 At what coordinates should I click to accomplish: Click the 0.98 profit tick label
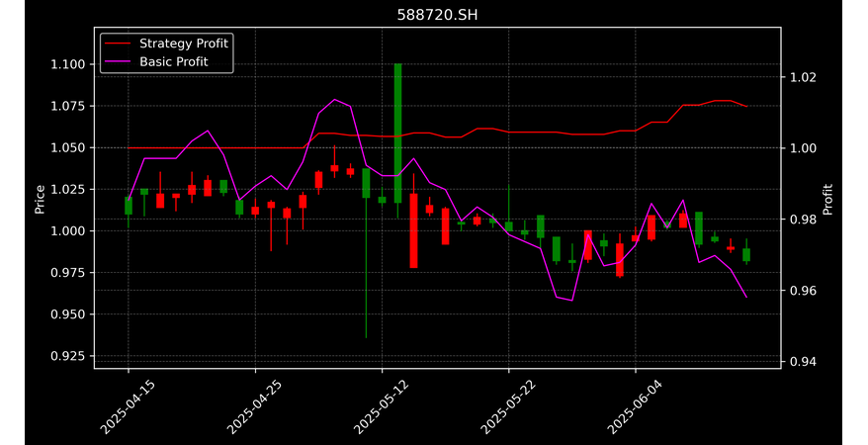[802, 220]
